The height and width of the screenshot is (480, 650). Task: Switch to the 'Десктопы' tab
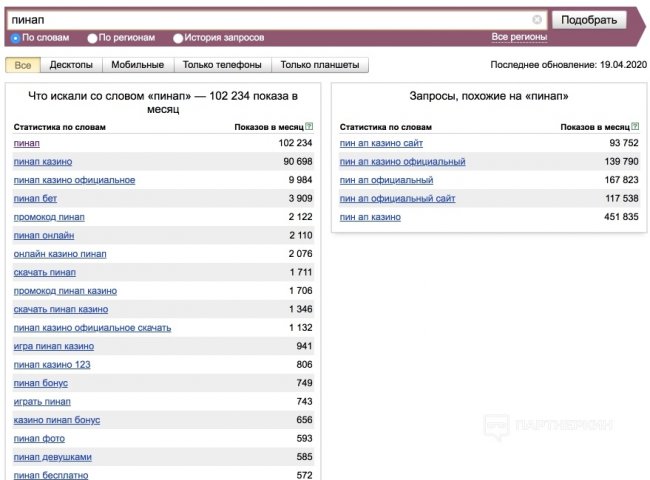[x=71, y=65]
